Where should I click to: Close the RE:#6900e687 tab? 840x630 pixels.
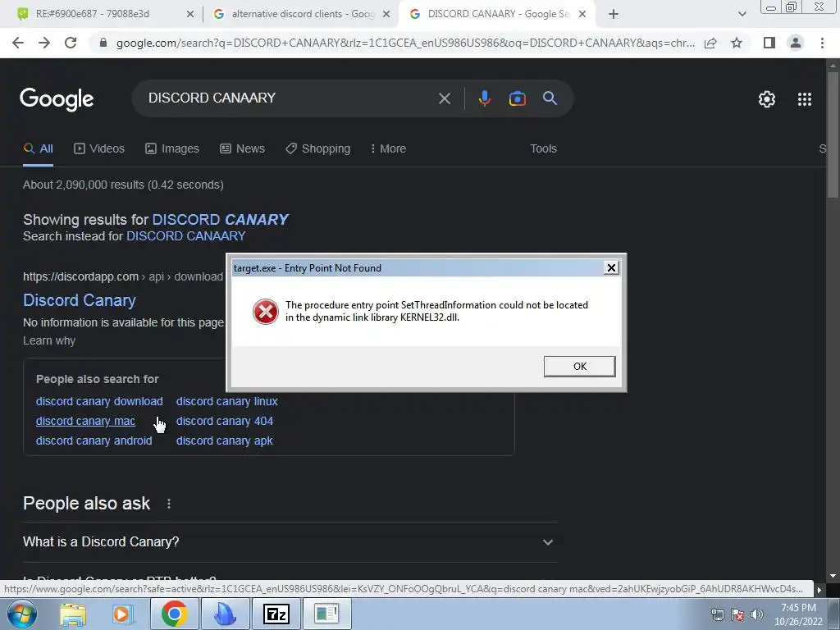click(x=190, y=15)
